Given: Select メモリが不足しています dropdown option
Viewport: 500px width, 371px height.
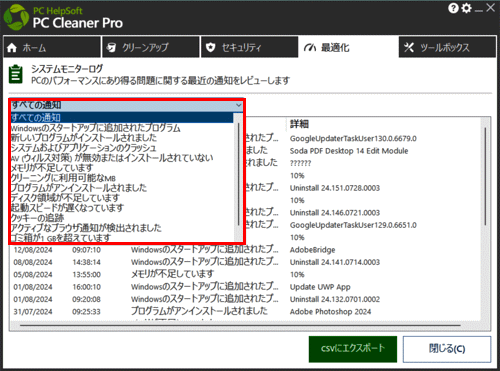Looking at the screenshot, I should point(122,168).
